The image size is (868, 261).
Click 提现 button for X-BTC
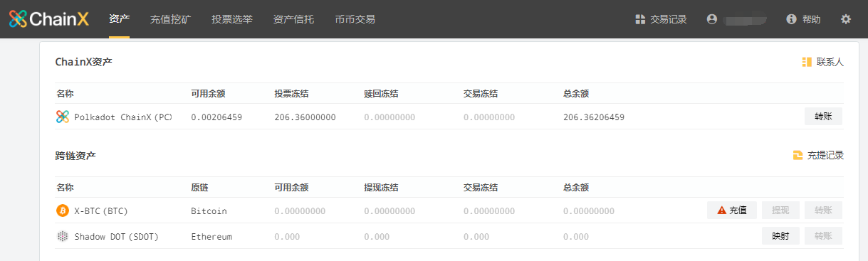780,211
